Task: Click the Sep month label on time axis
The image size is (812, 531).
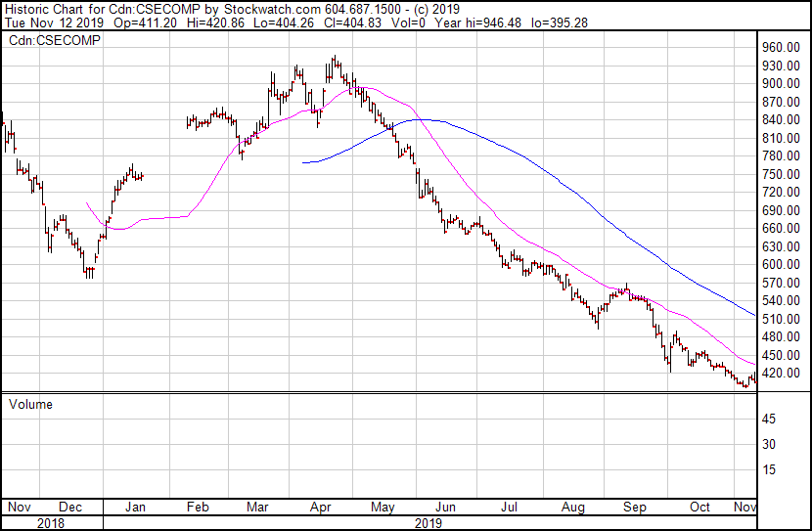Action: [634, 507]
